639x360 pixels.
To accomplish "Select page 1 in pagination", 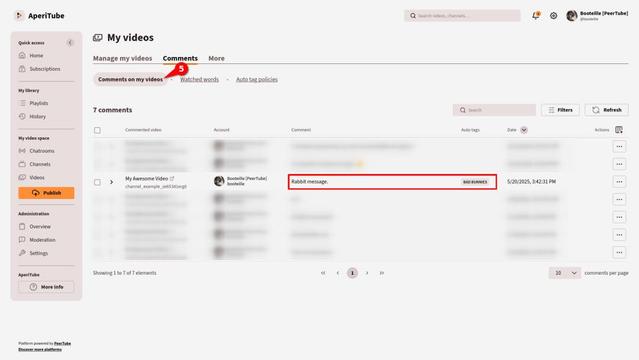I will 353,273.
